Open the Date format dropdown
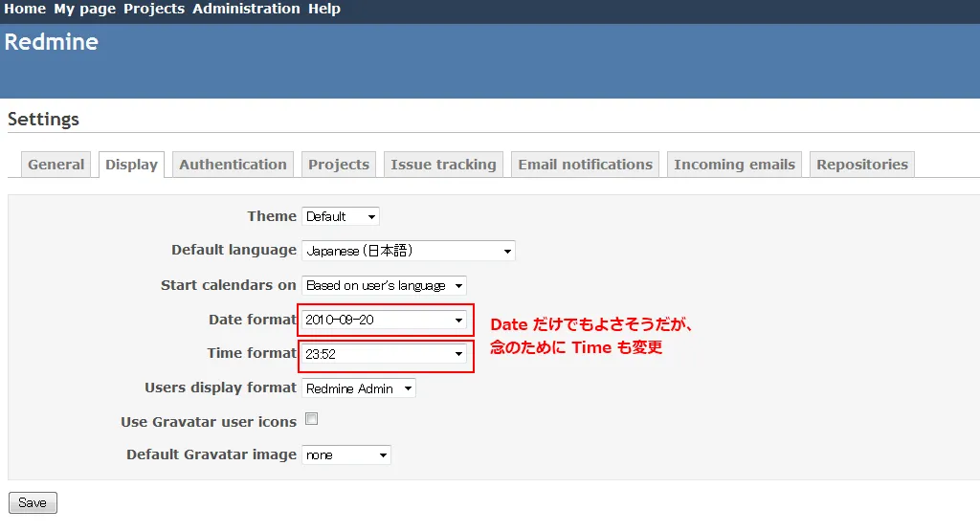Image resolution: width=980 pixels, height=532 pixels. click(384, 321)
